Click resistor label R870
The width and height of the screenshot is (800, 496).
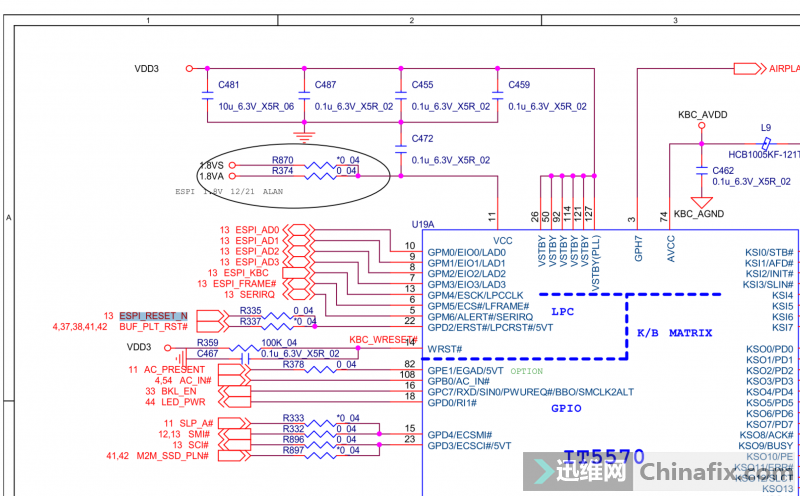(283, 160)
